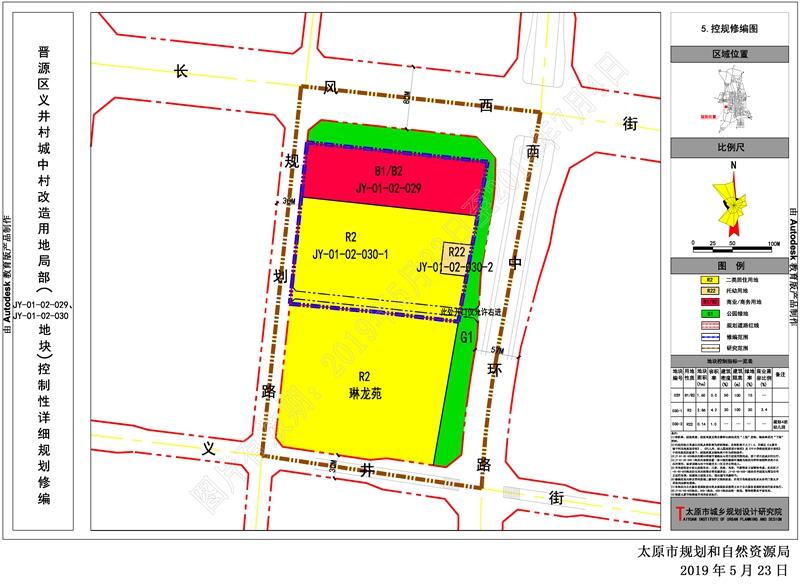Click the planned road red line legend symbol

click(709, 323)
